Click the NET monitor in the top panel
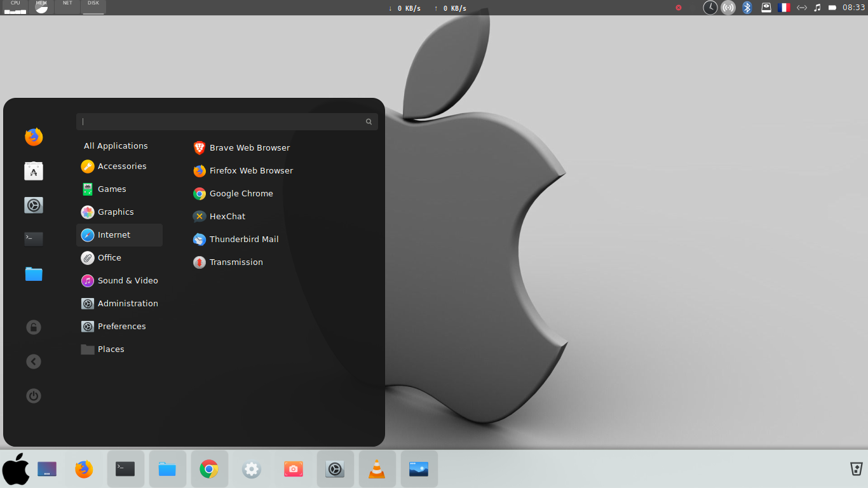The height and width of the screenshot is (488, 868). [x=67, y=7]
